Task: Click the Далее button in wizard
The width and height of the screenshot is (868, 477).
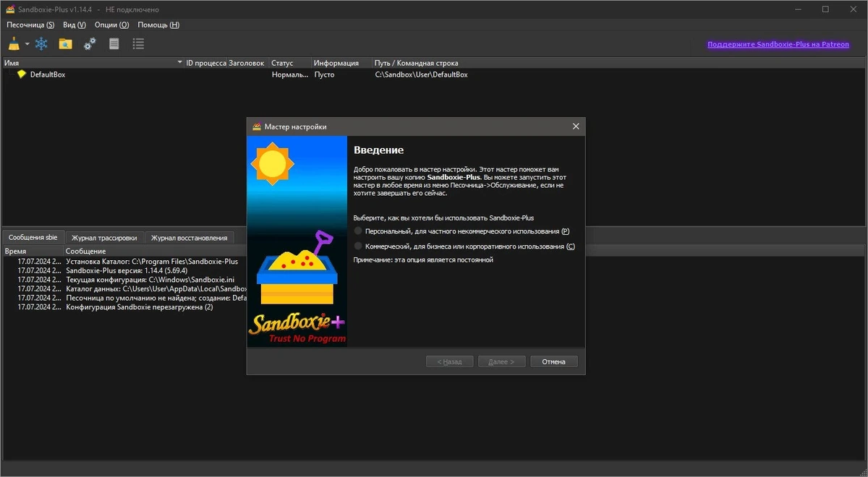Action: click(501, 361)
